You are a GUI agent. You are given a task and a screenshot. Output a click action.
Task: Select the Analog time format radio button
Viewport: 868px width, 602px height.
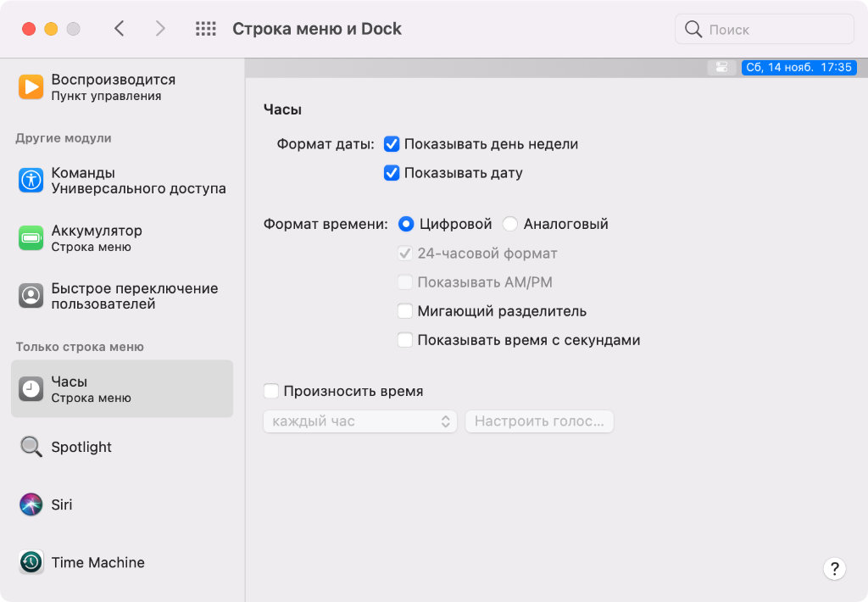pos(510,225)
